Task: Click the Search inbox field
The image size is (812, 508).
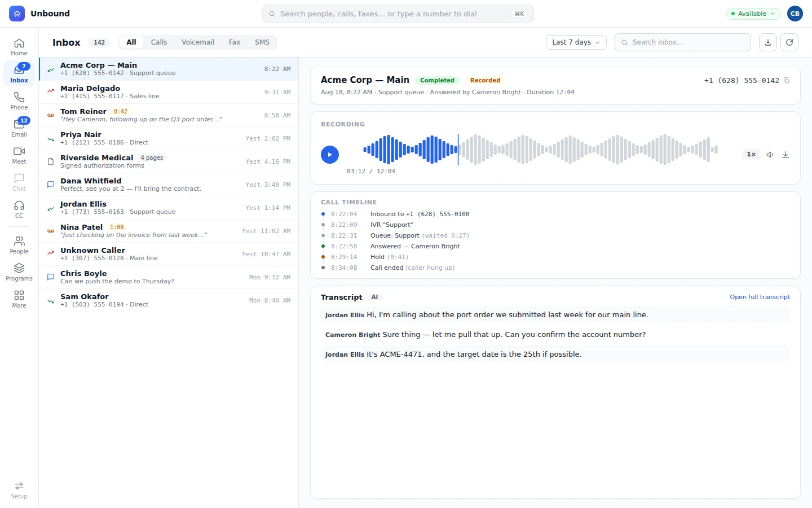Action: click(x=682, y=42)
